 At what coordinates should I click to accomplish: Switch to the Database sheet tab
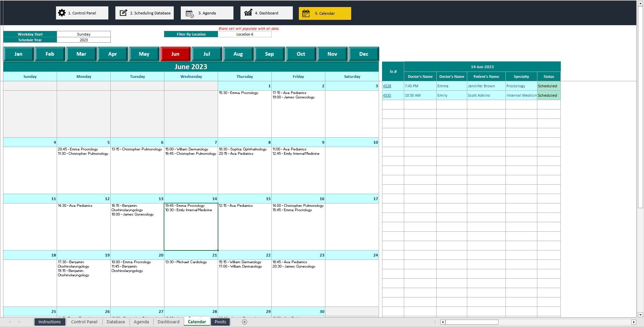pyautogui.click(x=116, y=322)
